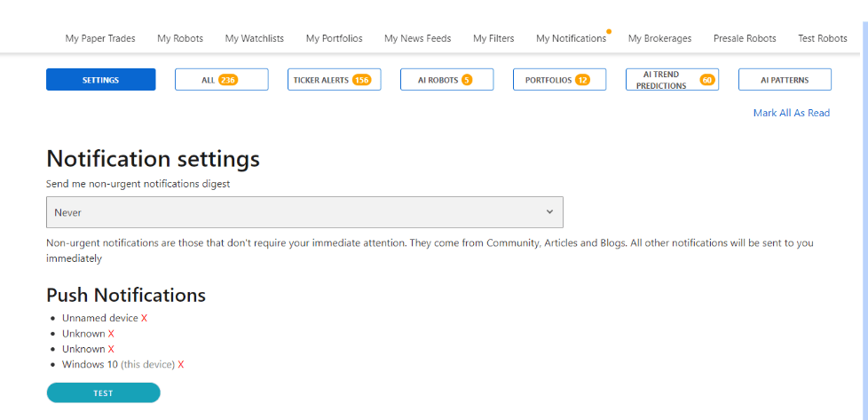The width and height of the screenshot is (868, 420).
Task: Send a test push notification
Action: (104, 392)
